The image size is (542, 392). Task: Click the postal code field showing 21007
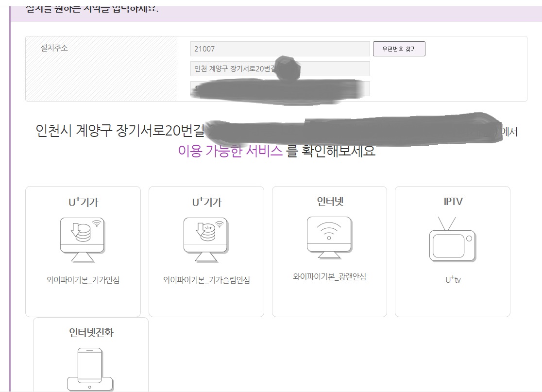point(280,49)
